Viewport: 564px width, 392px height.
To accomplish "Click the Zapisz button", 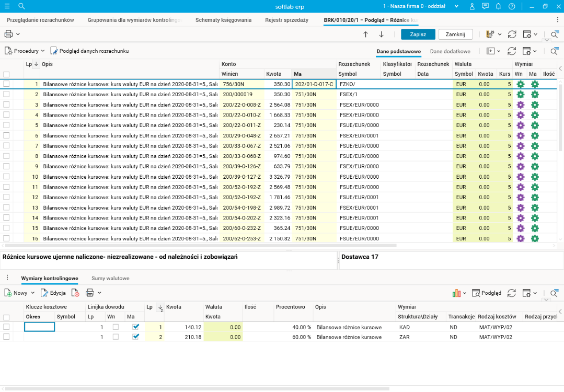I will pyautogui.click(x=418, y=34).
